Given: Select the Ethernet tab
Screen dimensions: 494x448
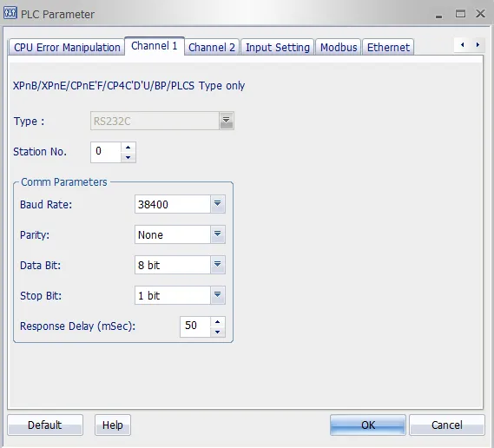Looking at the screenshot, I should tap(388, 47).
